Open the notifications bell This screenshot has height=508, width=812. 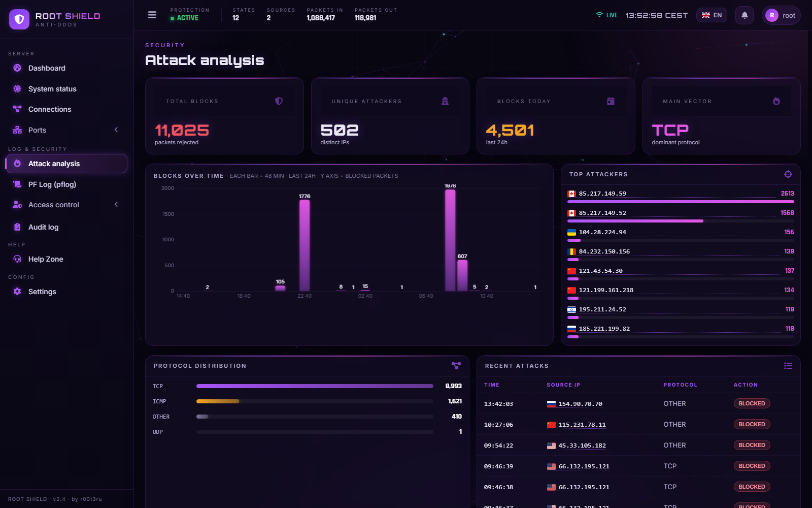745,15
